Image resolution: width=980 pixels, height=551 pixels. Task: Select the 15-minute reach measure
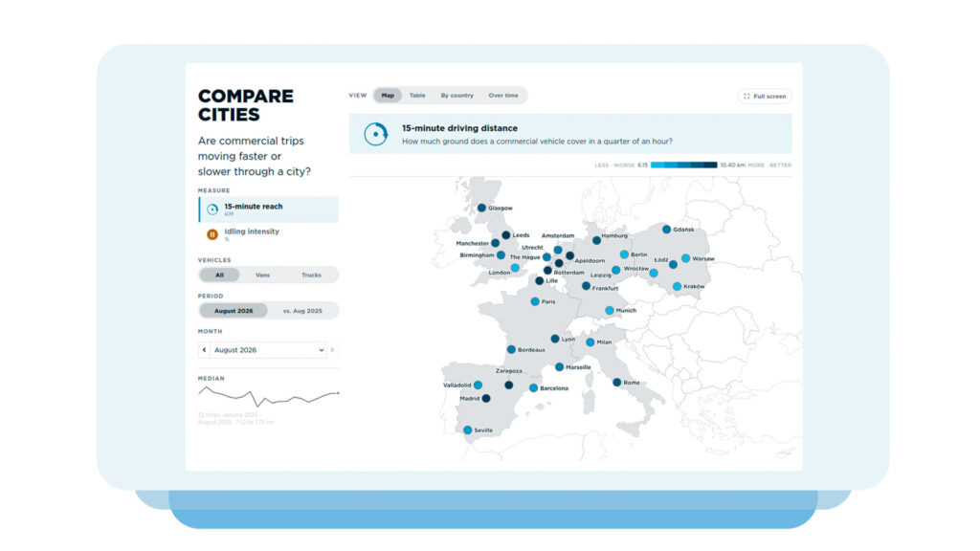pos(269,209)
